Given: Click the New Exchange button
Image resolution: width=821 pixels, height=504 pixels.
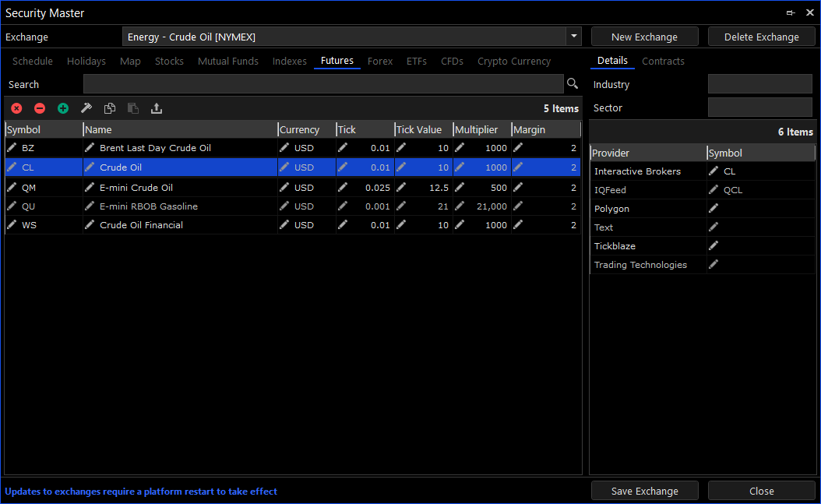Looking at the screenshot, I should (644, 37).
